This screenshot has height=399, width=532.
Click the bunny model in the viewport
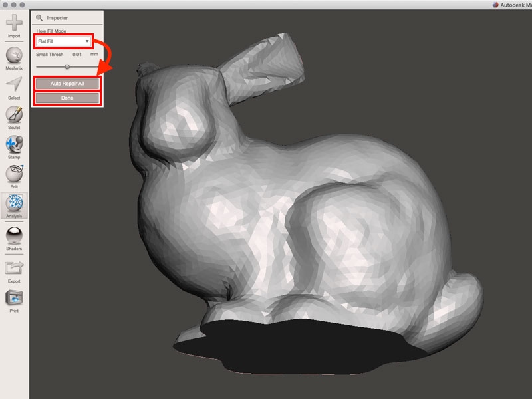click(299, 219)
